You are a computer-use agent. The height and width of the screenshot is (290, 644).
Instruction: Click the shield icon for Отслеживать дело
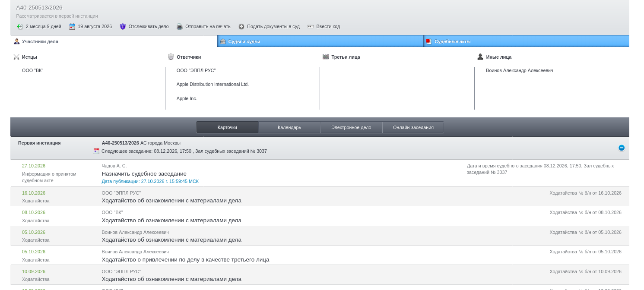123,26
